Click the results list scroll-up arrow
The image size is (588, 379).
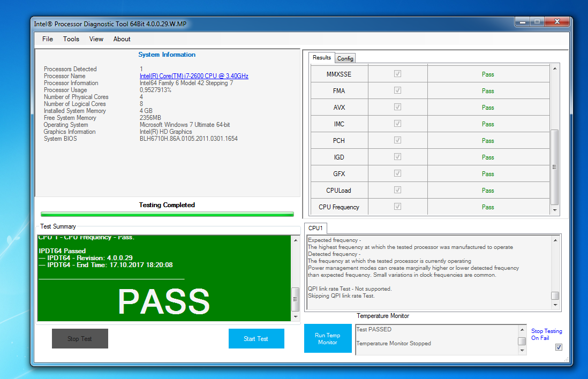coord(555,69)
